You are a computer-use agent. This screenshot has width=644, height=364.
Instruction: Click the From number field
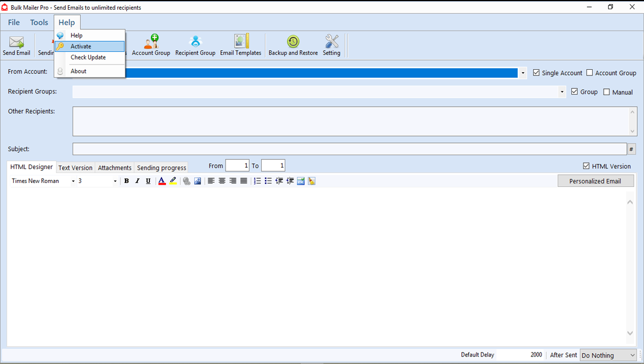pos(237,166)
